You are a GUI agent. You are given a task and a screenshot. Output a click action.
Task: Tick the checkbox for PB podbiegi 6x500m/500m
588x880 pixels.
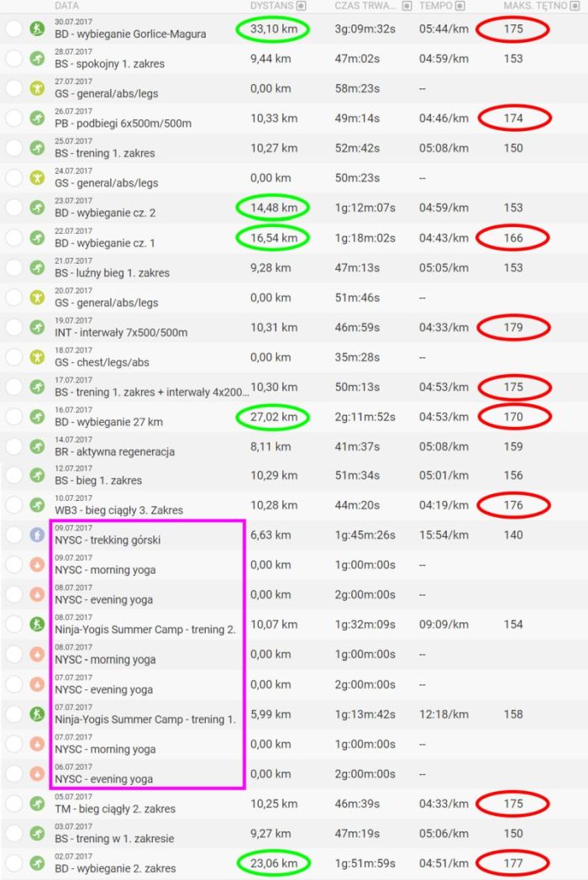click(x=13, y=119)
